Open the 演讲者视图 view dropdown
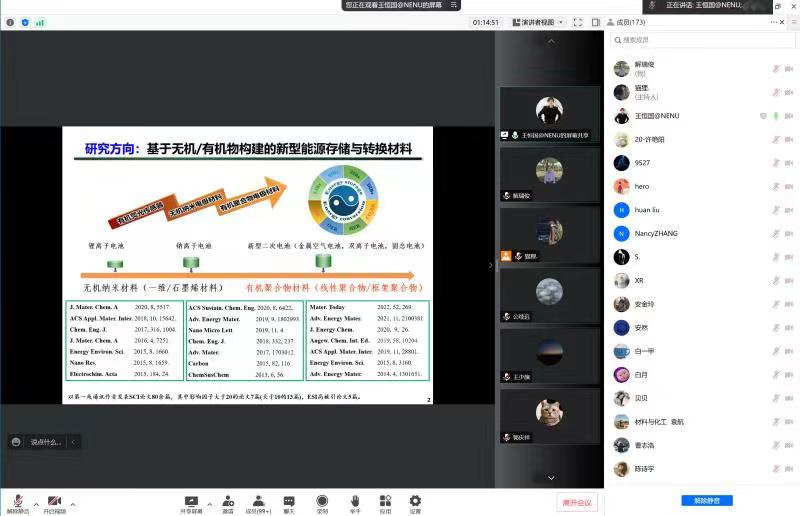Viewport: 800px width, 516px height. pyautogui.click(x=538, y=22)
